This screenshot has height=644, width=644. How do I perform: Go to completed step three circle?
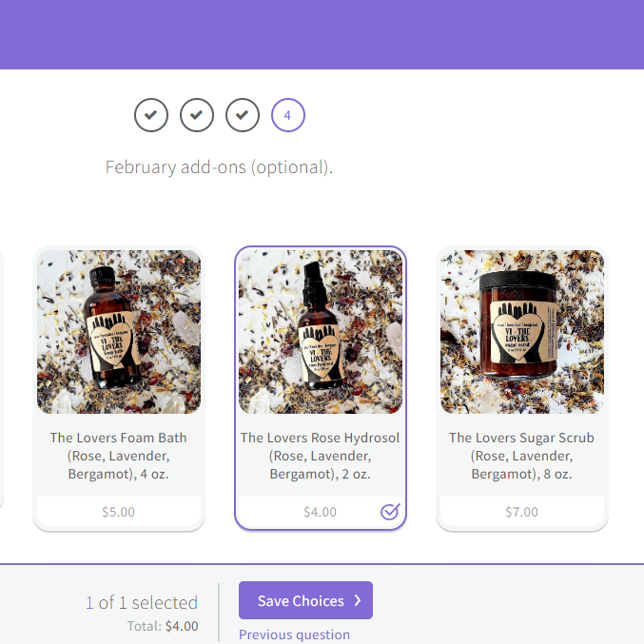pos(243,115)
